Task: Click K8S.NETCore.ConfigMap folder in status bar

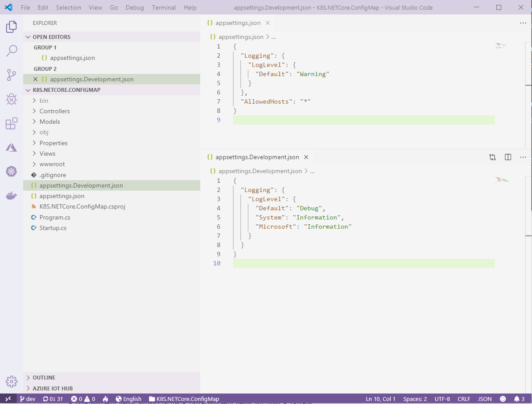Action: 184,399
